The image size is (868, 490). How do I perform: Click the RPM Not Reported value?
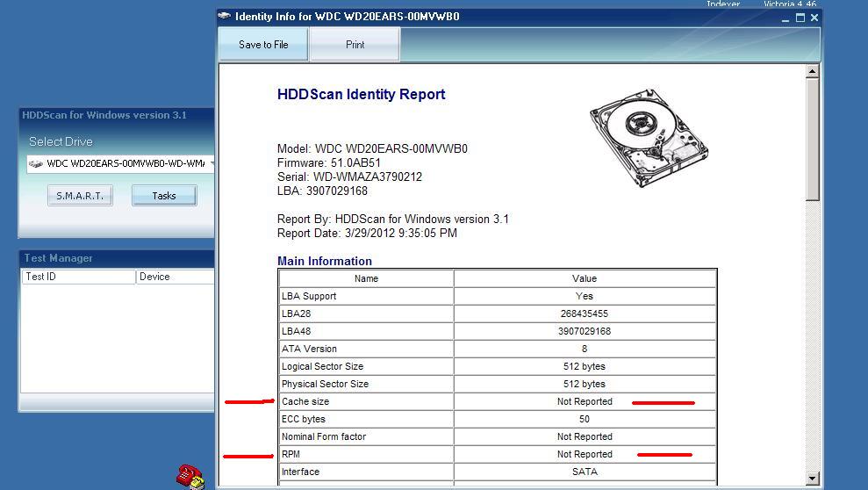(x=585, y=454)
